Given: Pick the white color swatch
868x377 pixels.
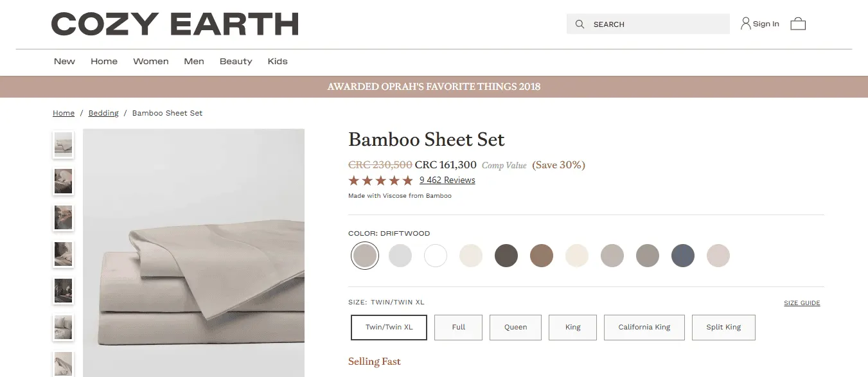Looking at the screenshot, I should click(x=436, y=256).
